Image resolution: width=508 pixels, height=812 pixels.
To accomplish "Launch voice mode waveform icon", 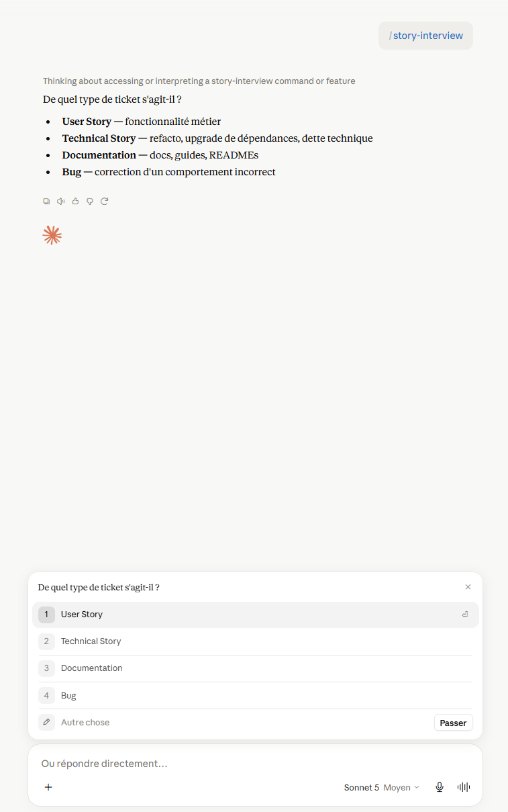I will (464, 787).
